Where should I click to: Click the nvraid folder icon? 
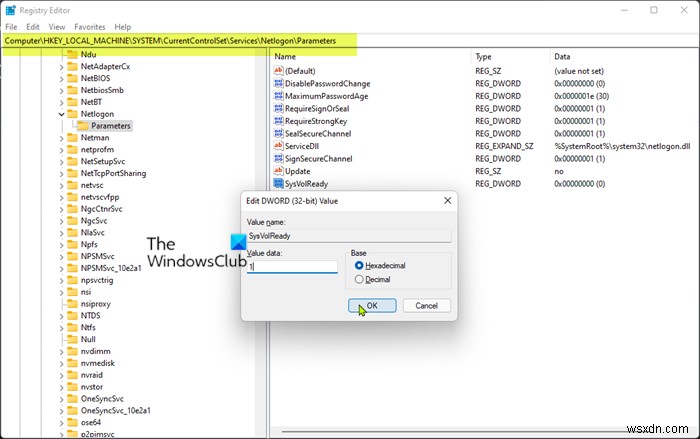pyautogui.click(x=72, y=375)
